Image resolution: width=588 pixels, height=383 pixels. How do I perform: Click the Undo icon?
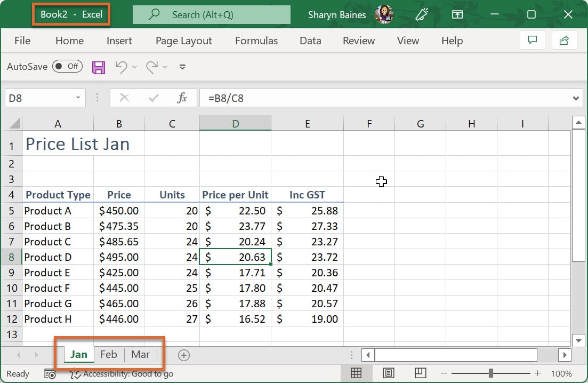click(x=122, y=67)
